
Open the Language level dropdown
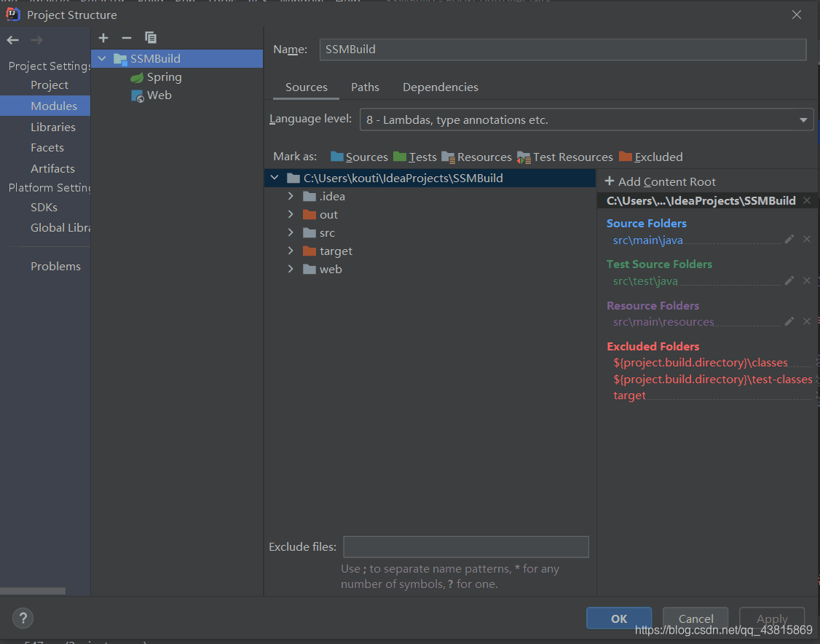[586, 119]
